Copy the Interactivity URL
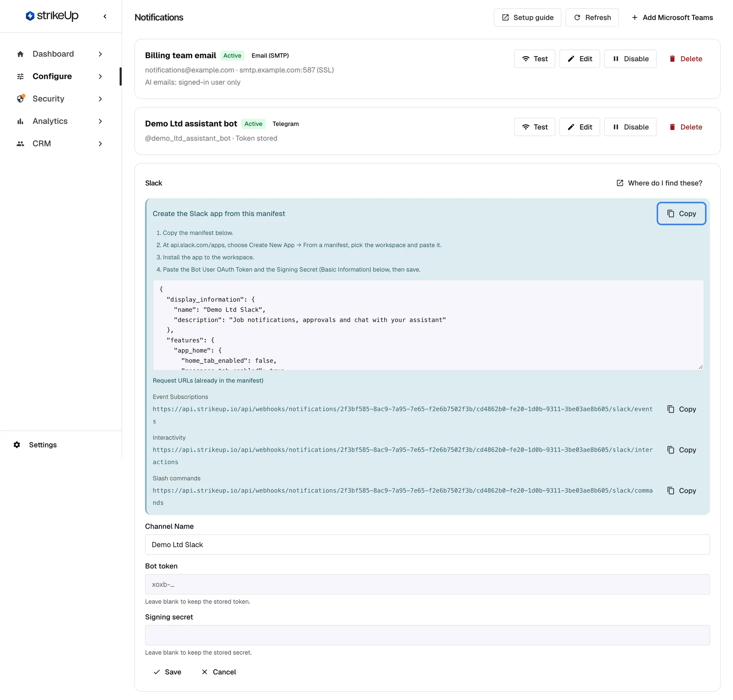Screen dimensions: 733x700 tap(682, 450)
